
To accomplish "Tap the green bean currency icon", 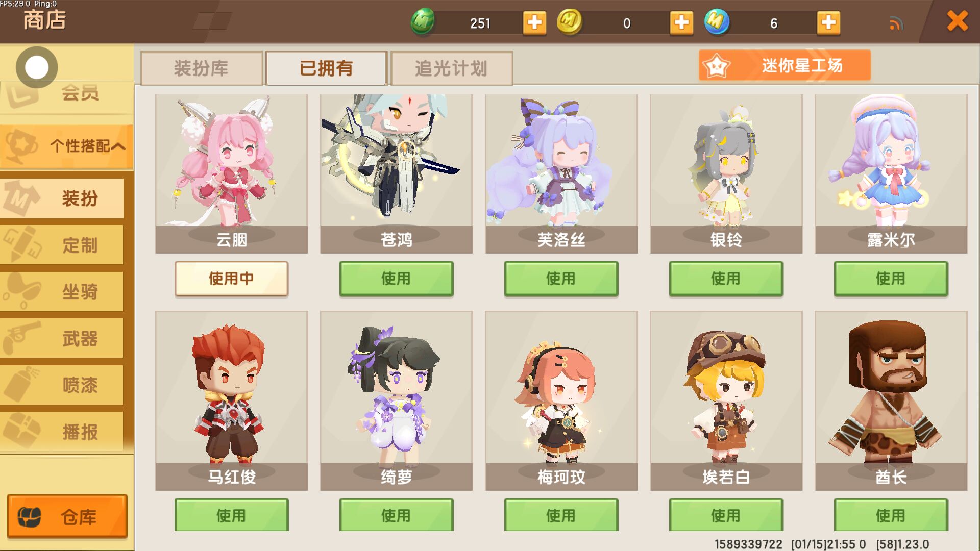I will point(423,22).
